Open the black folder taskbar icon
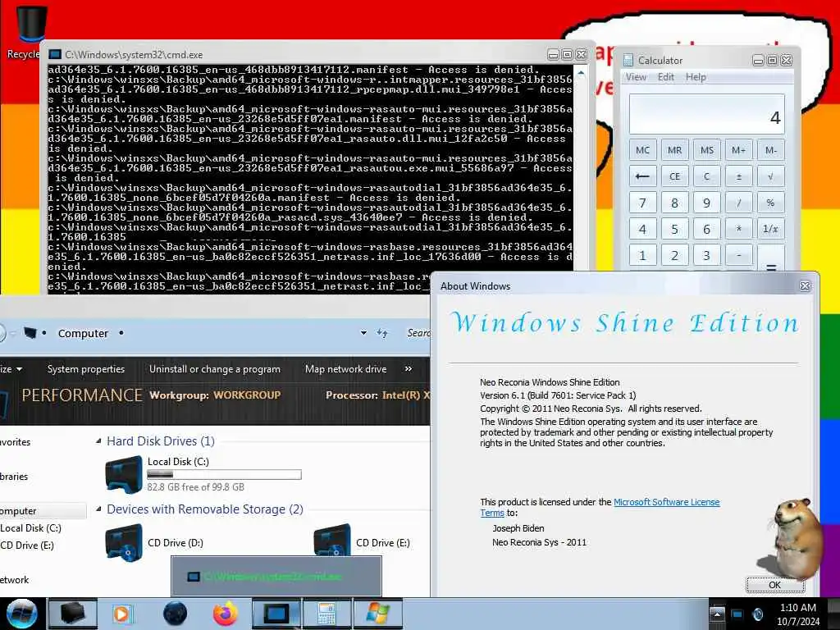The image size is (840, 630). 72,614
